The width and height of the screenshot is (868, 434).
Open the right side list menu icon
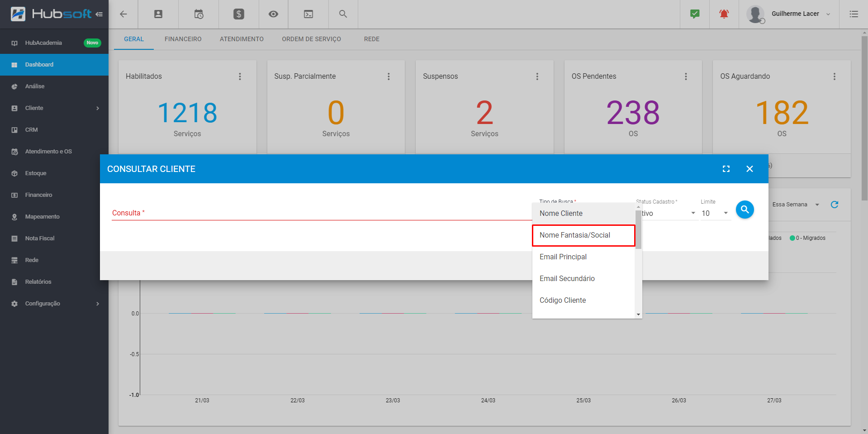point(854,14)
